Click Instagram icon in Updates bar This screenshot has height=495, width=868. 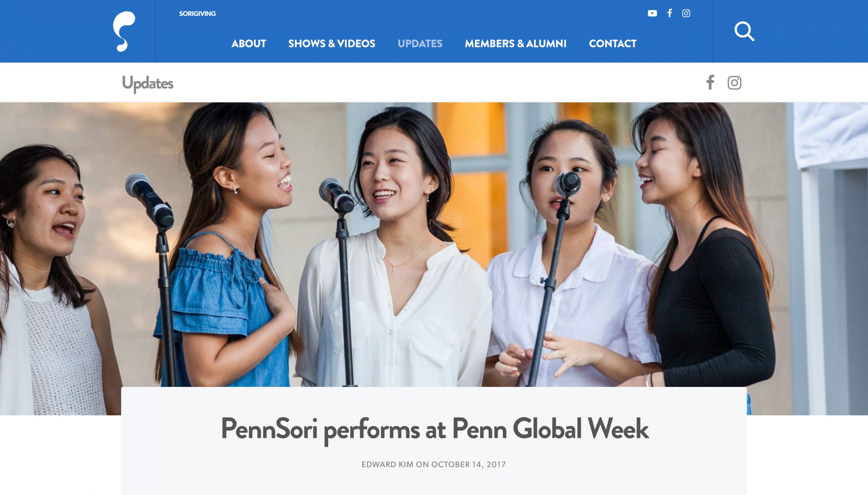[x=734, y=83]
